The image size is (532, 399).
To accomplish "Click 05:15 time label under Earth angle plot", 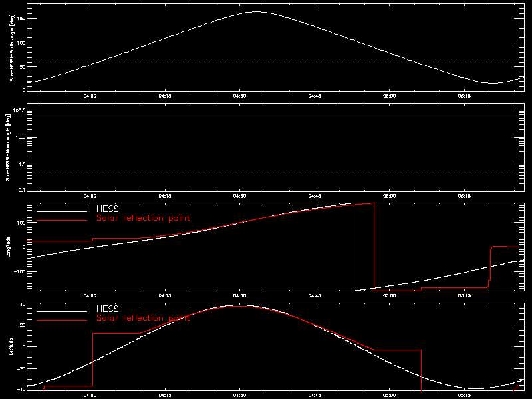I will point(464,96).
